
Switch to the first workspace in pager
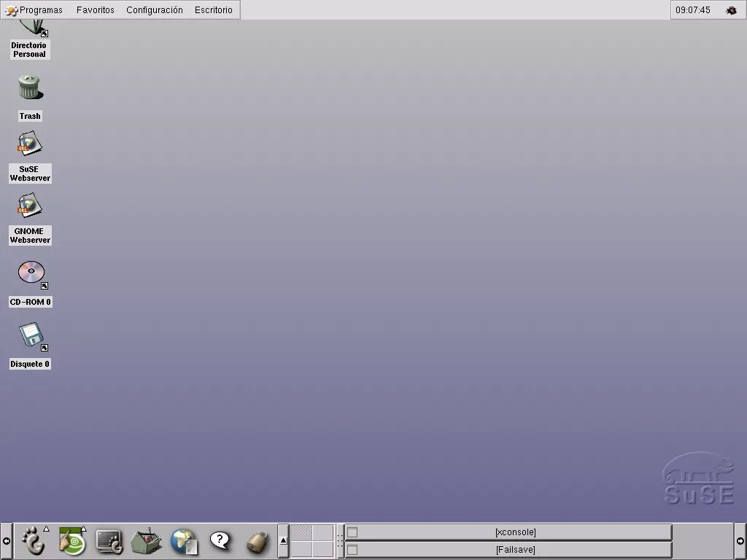click(x=301, y=532)
